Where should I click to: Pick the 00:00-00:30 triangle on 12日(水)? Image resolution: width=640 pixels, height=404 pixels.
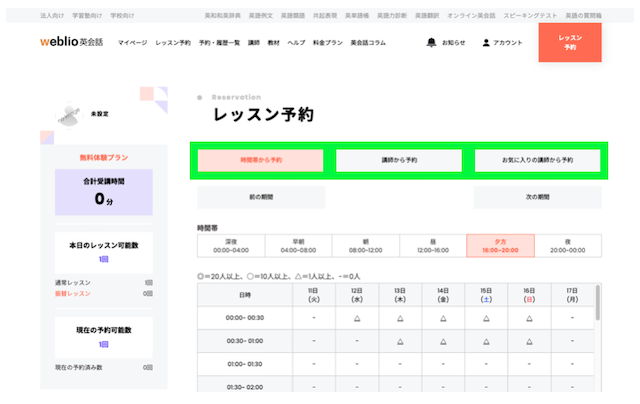357,318
